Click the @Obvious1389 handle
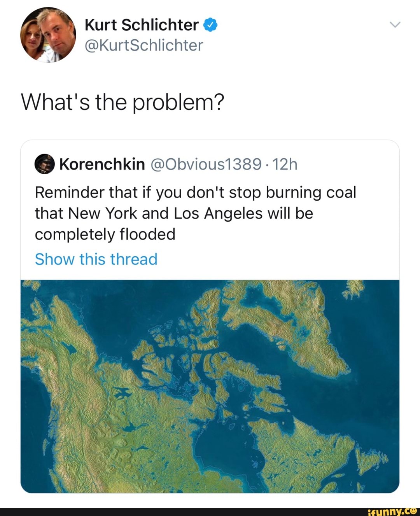Screen dimensions: 420x516 pyautogui.click(x=206, y=164)
